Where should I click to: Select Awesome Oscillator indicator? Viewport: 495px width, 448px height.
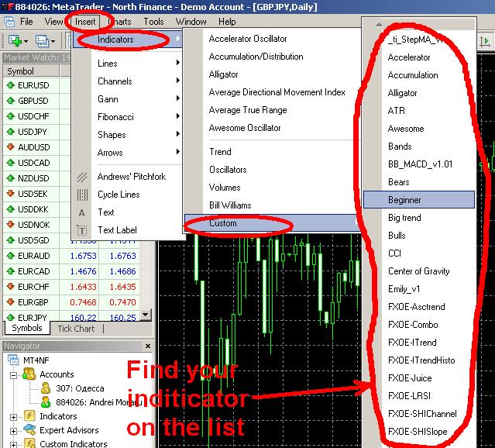coord(245,128)
